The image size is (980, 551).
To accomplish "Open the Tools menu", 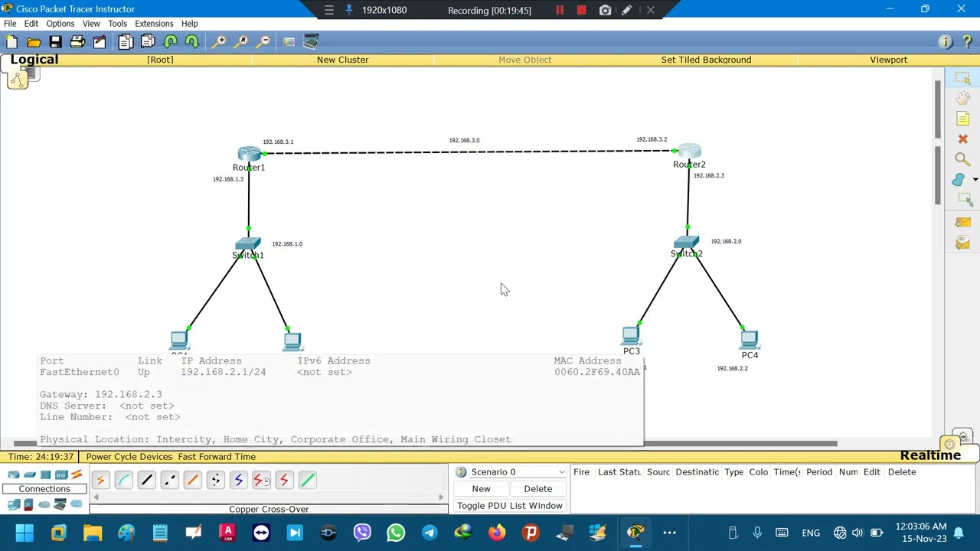I will [117, 24].
